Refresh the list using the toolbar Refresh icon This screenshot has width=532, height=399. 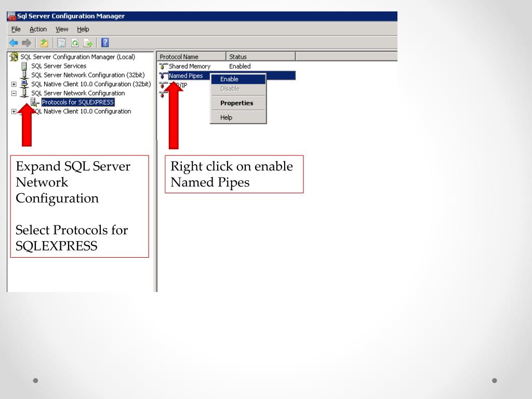click(x=75, y=43)
